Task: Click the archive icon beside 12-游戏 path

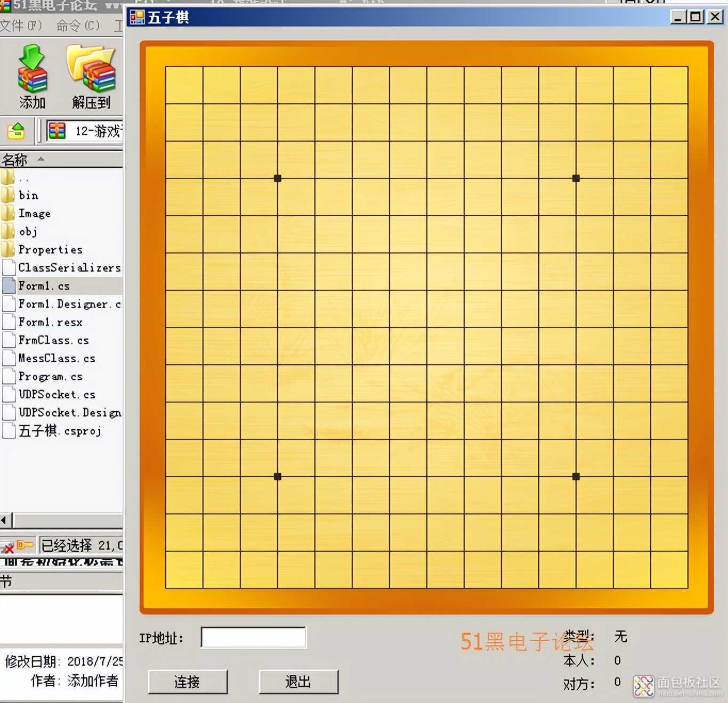Action: click(56, 130)
